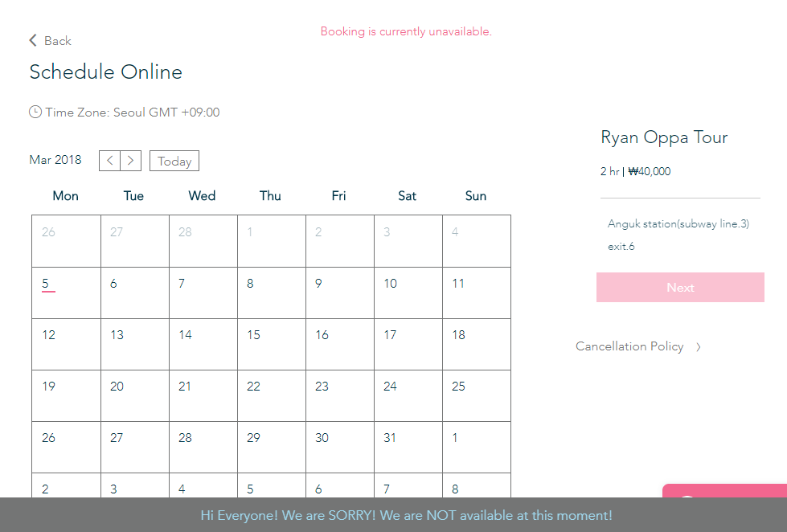The height and width of the screenshot is (532, 787).
Task: Click the Today button
Action: point(174,161)
